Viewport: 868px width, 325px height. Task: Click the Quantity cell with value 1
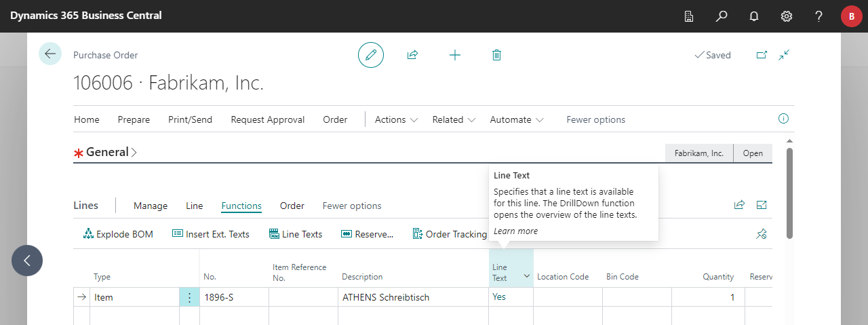pyautogui.click(x=708, y=297)
